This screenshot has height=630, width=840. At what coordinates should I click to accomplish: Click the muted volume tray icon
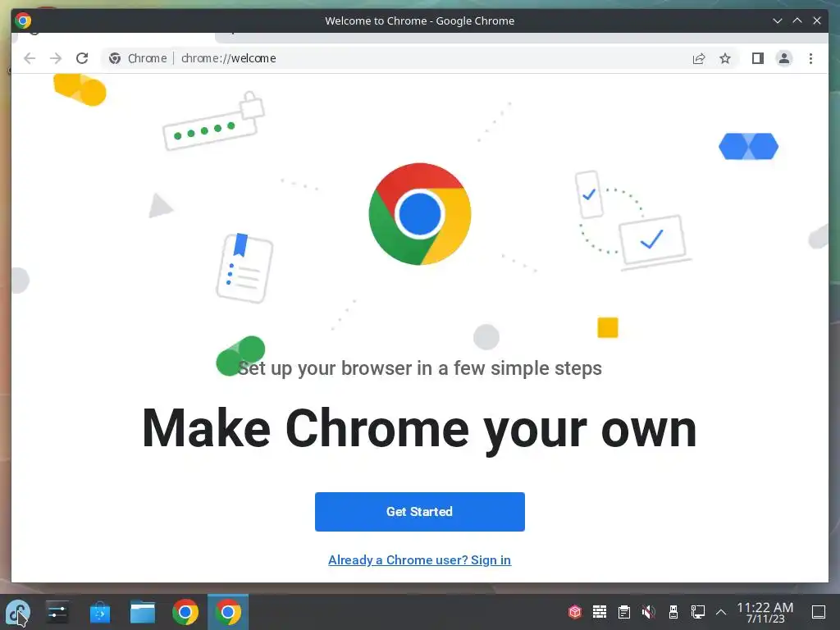click(x=648, y=612)
